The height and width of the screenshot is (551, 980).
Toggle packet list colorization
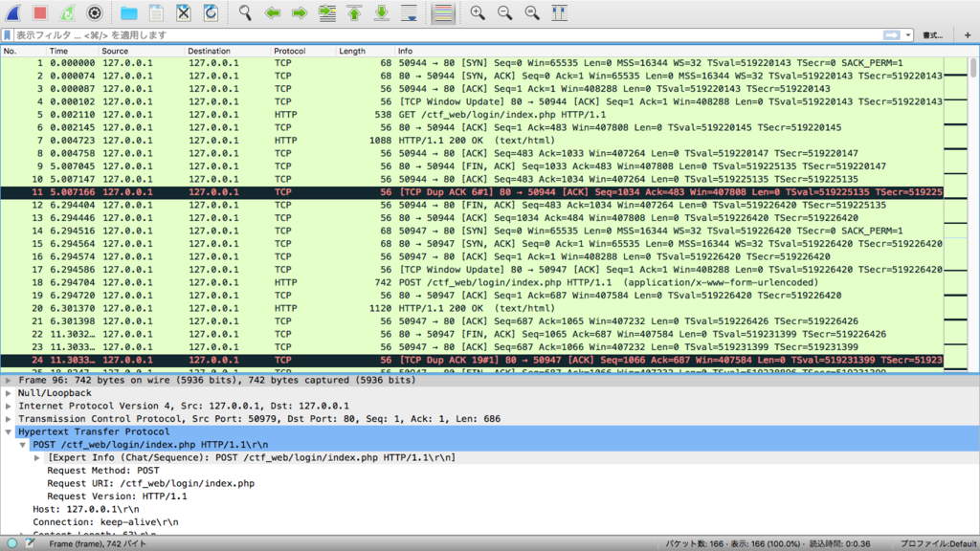(443, 12)
